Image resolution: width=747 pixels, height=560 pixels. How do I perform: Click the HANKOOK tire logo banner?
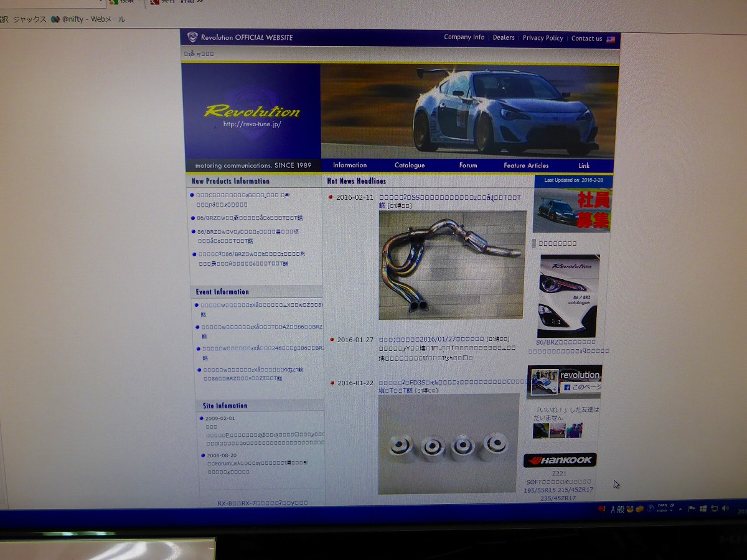[560, 460]
